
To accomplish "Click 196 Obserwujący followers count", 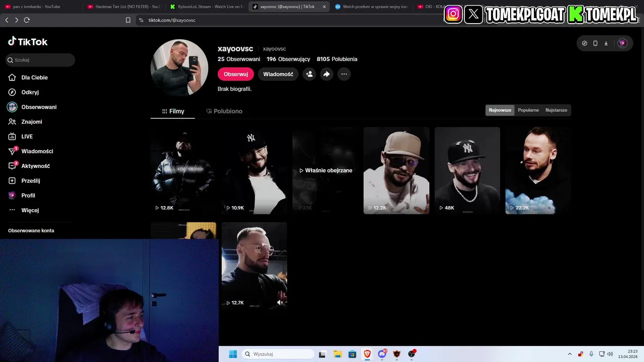I will pos(288,59).
